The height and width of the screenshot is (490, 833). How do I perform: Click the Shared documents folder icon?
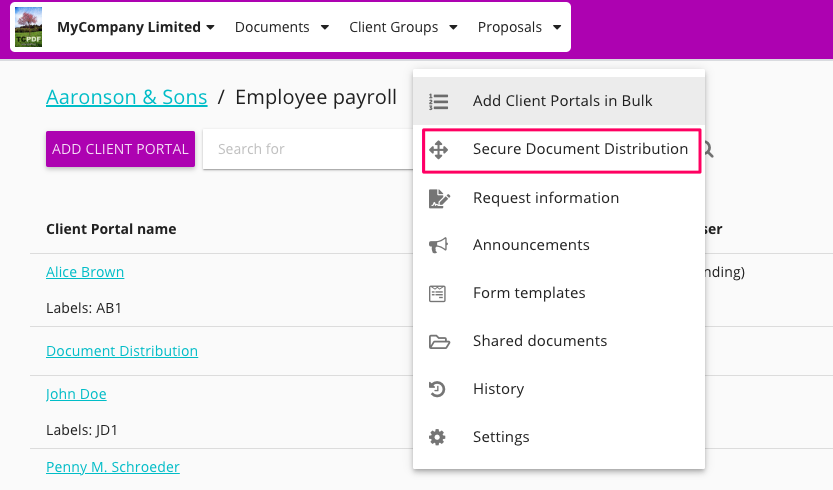[438, 341]
